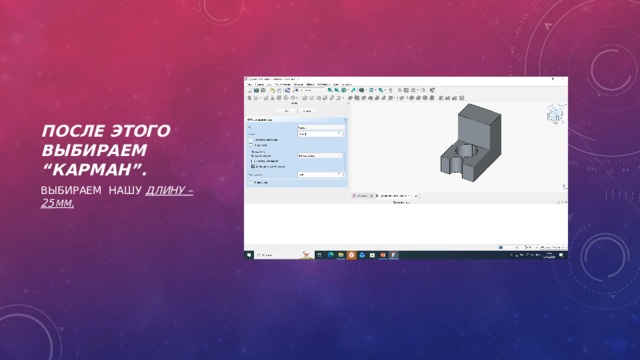The image size is (640, 360).
Task: Confirm the Pocket with the OK button
Action: [287, 111]
